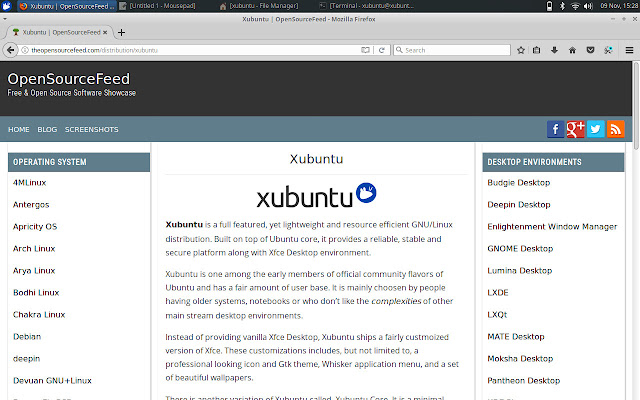Open Enlightenment Window Manager link
This screenshot has width=640, height=400.
[x=552, y=227]
